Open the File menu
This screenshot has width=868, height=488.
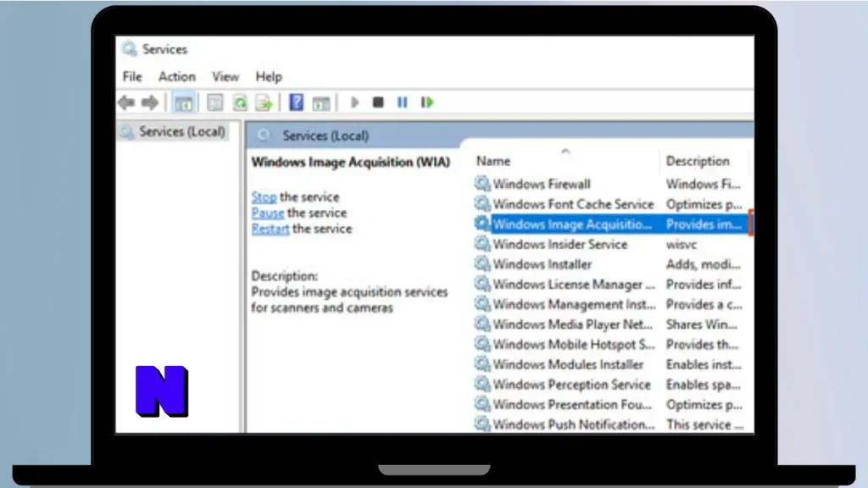132,76
